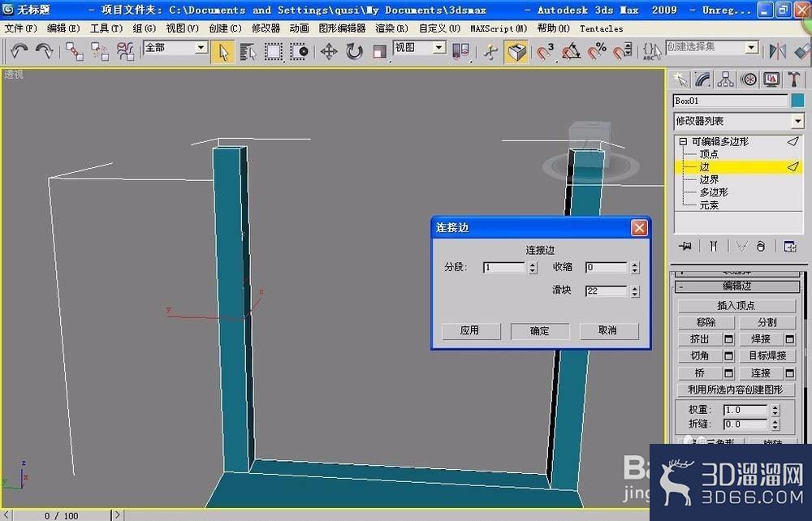Open the Utilities hammer panel tab

pos(794,80)
